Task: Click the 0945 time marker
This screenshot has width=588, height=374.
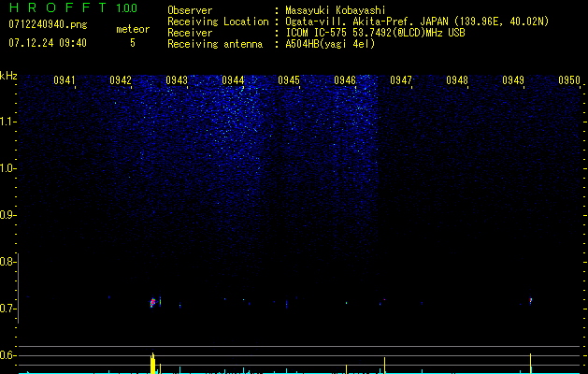Action: 289,80
